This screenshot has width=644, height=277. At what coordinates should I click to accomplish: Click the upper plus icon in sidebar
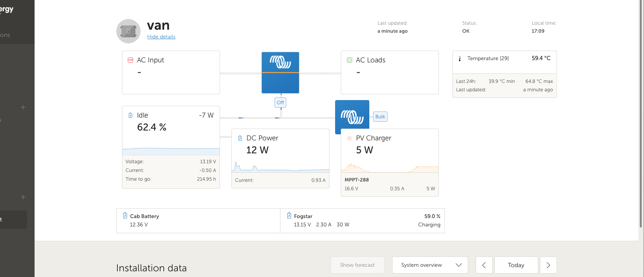click(23, 107)
